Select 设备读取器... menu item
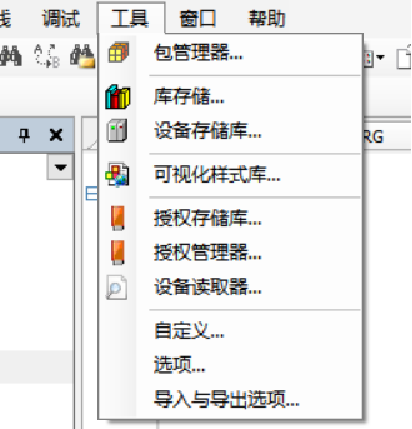The height and width of the screenshot is (429, 412). click(231, 287)
